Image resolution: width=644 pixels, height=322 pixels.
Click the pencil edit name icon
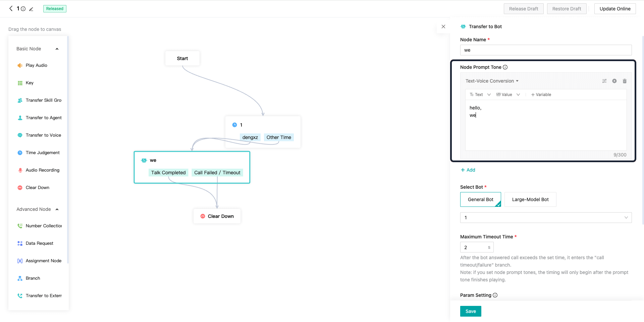tap(31, 9)
